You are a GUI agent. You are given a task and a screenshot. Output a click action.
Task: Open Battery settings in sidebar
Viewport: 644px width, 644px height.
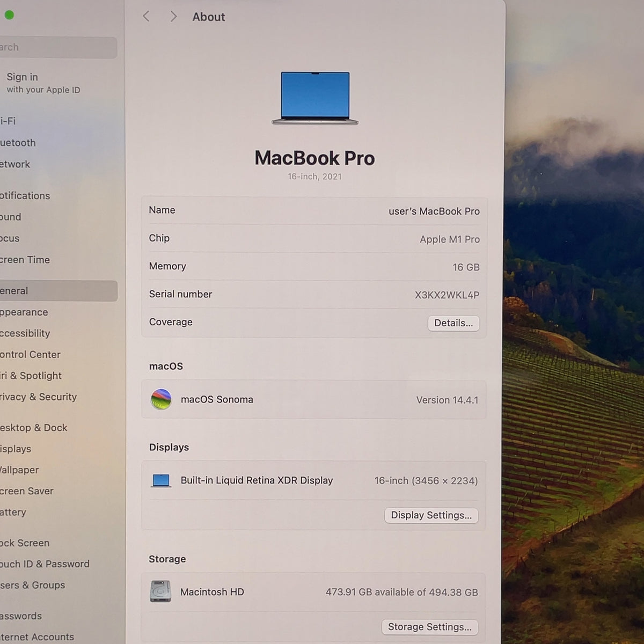point(58,512)
